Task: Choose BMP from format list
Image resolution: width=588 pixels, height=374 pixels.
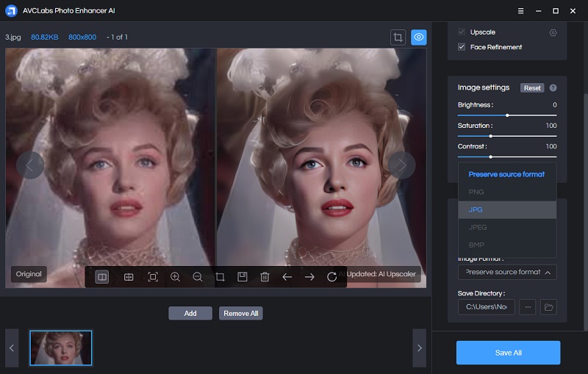Action: point(507,245)
